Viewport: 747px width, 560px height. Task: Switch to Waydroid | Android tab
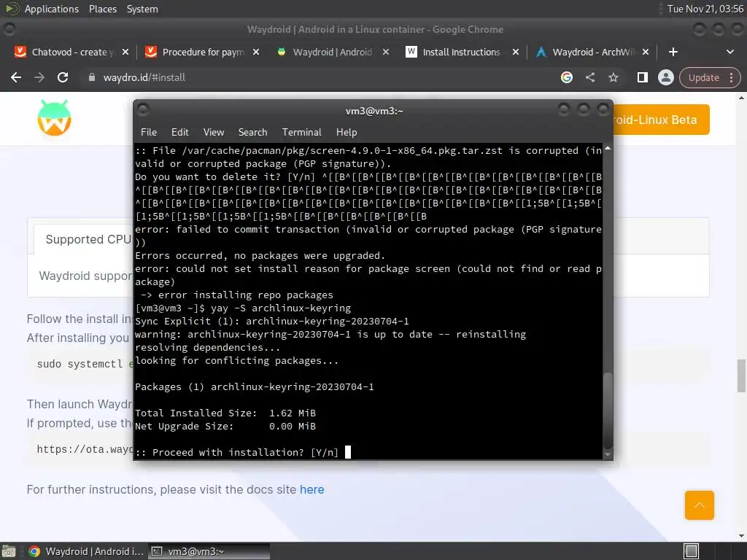click(x=332, y=52)
